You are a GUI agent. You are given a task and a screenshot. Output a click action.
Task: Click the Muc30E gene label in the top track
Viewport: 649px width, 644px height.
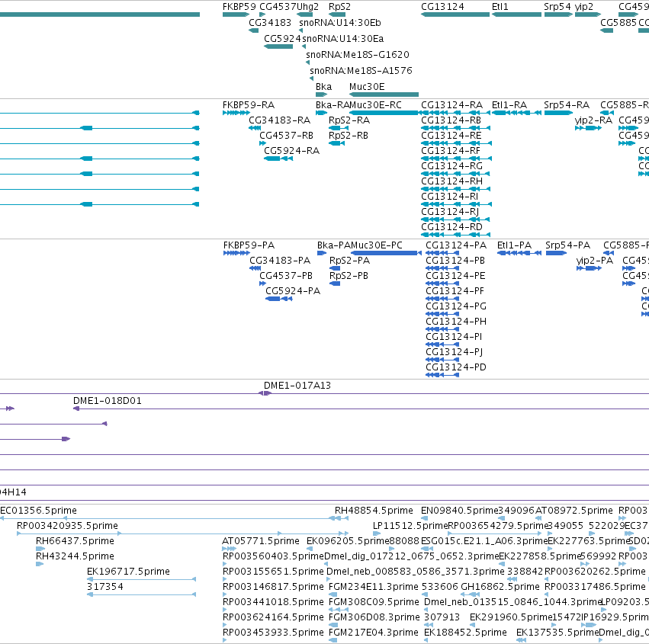(367, 87)
